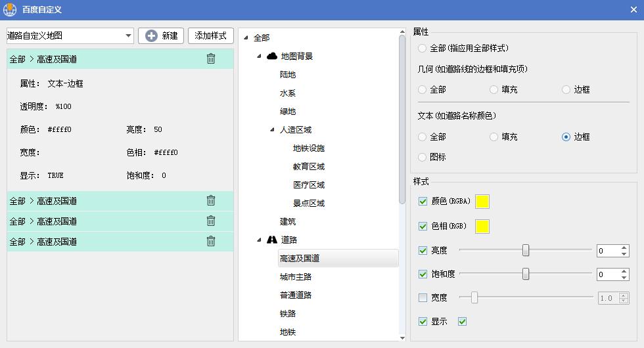Decrease the 亮度 spinner value
The width and height of the screenshot is (644, 348).
tap(624, 253)
